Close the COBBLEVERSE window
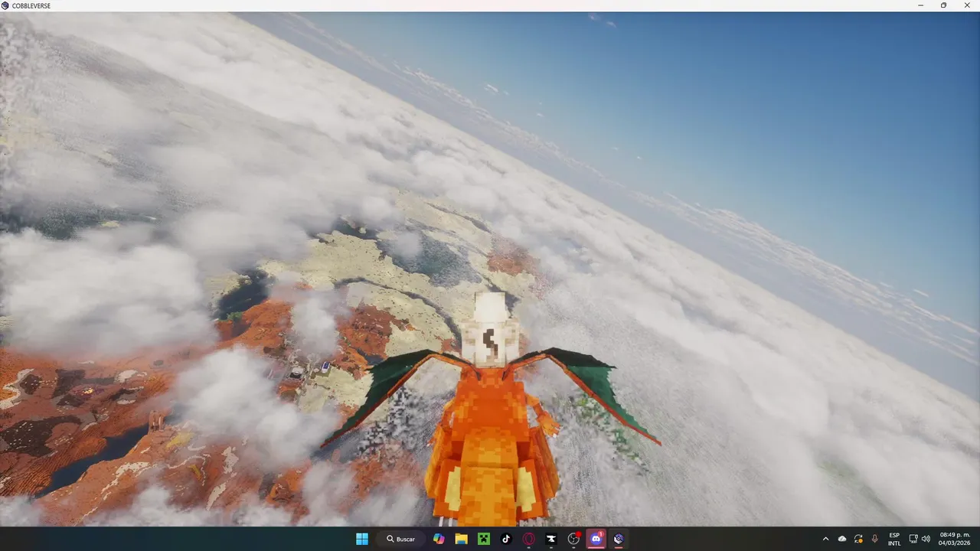980x551 pixels. pos(966,5)
